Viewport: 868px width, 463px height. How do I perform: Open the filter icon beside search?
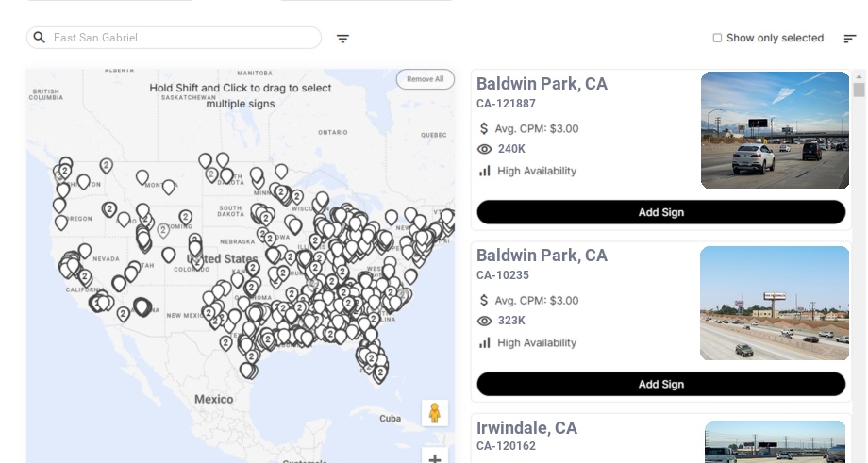point(342,39)
